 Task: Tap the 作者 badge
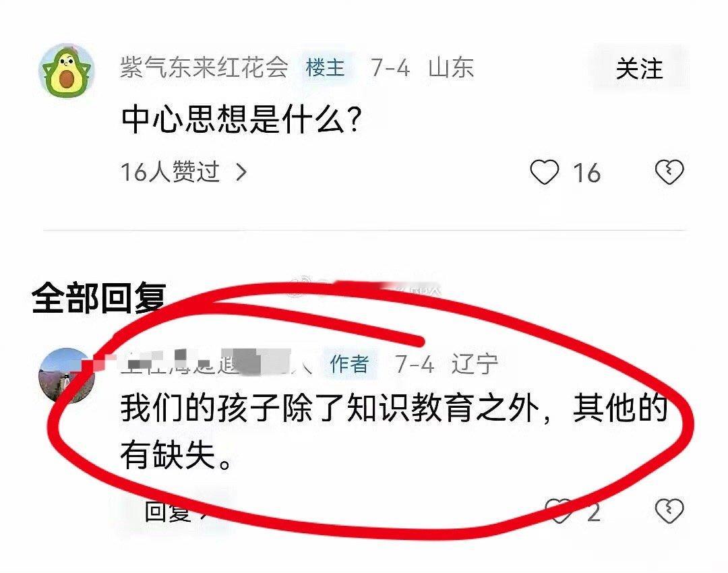click(350, 364)
